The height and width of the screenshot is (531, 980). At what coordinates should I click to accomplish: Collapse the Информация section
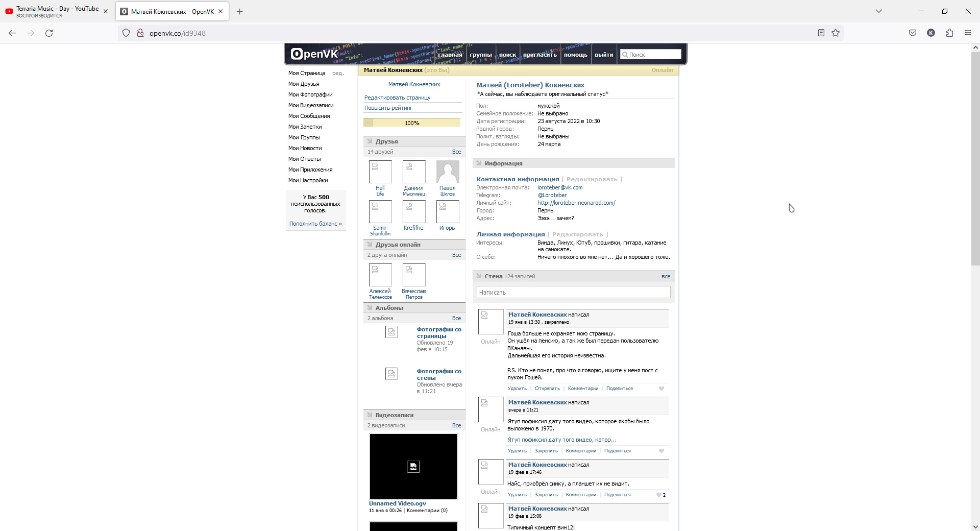[x=479, y=163]
